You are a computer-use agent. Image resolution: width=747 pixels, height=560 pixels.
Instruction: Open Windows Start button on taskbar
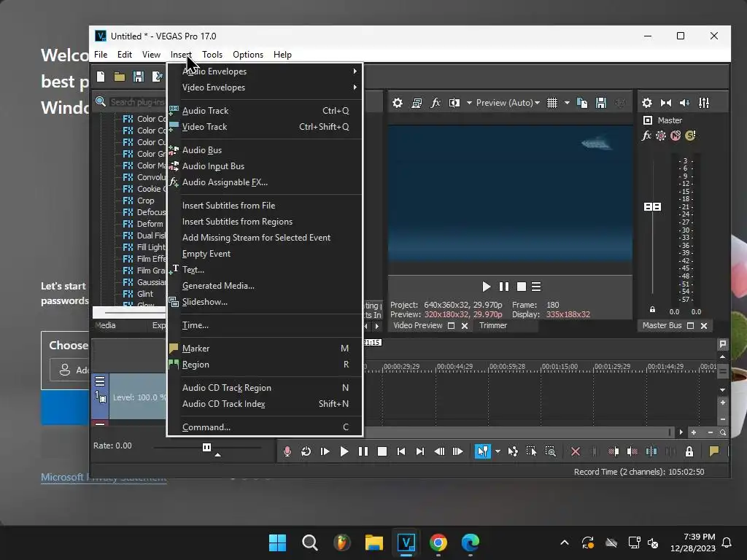tap(278, 542)
